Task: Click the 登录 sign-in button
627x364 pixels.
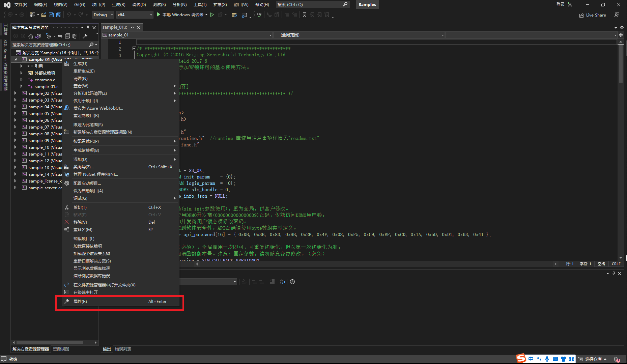Action: pyautogui.click(x=560, y=4)
